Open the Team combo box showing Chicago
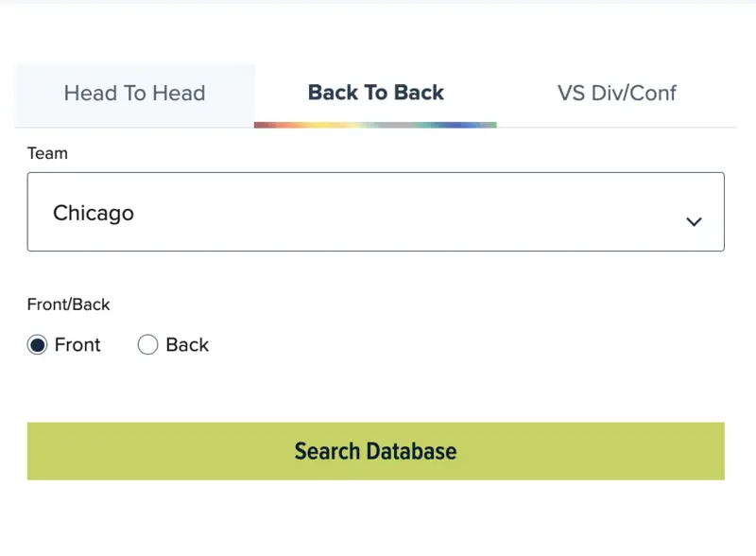Screen dimensions: 756x556 pyautogui.click(x=375, y=212)
